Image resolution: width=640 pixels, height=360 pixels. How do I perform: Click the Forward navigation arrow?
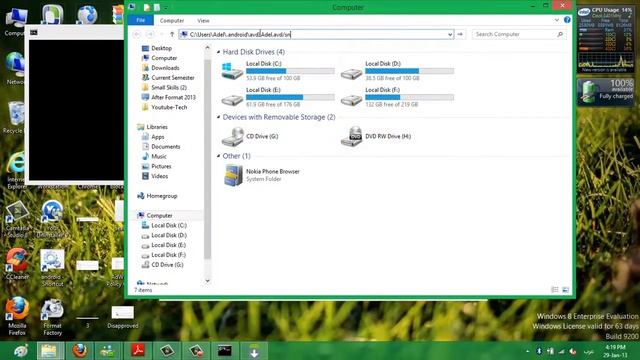tap(150, 34)
